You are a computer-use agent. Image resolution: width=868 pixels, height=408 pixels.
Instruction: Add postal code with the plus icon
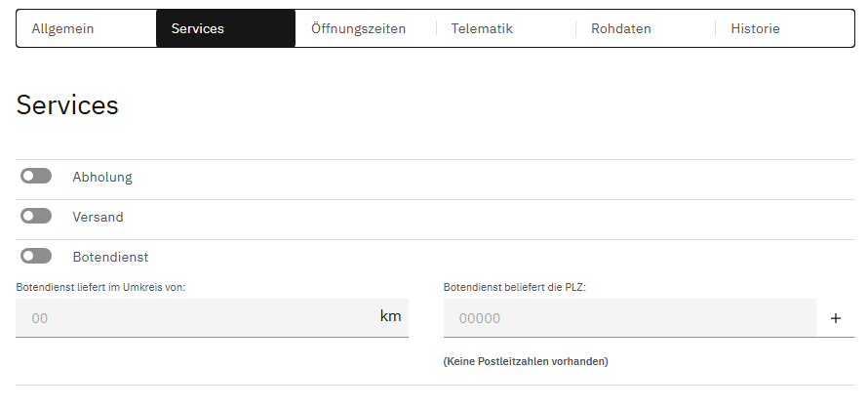(836, 318)
